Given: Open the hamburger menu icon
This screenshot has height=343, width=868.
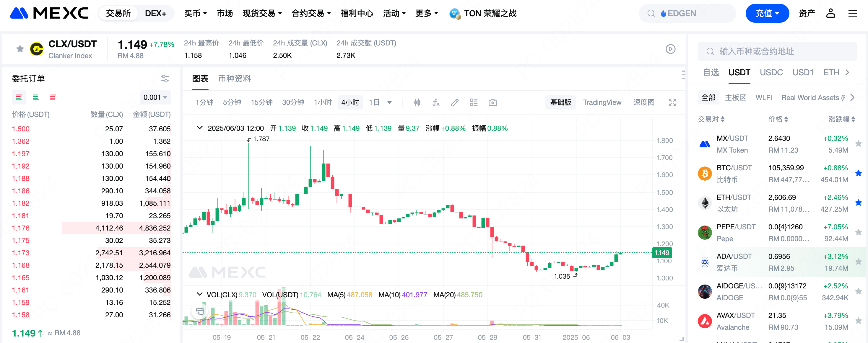Looking at the screenshot, I should [853, 14].
